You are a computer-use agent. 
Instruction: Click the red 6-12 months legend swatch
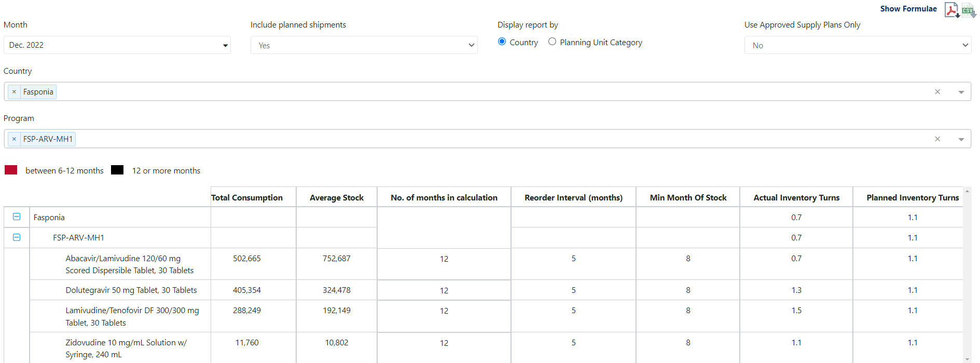(x=11, y=170)
